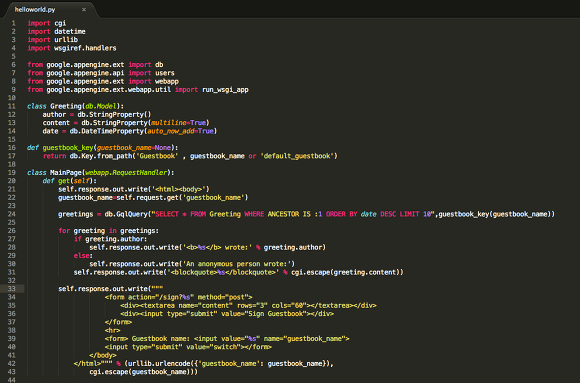Click 'ANCESTOR IS' in the query string
Screen dimensions: 580x383
(x=289, y=214)
